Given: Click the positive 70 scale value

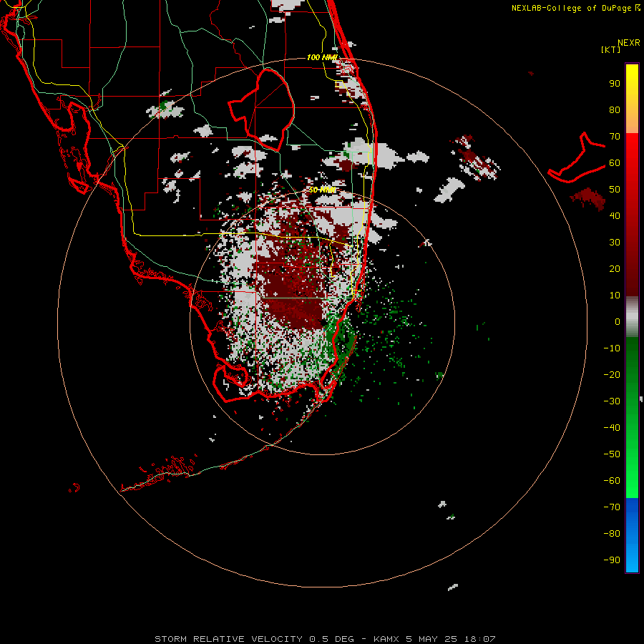Looking at the screenshot, I should click(x=615, y=137).
